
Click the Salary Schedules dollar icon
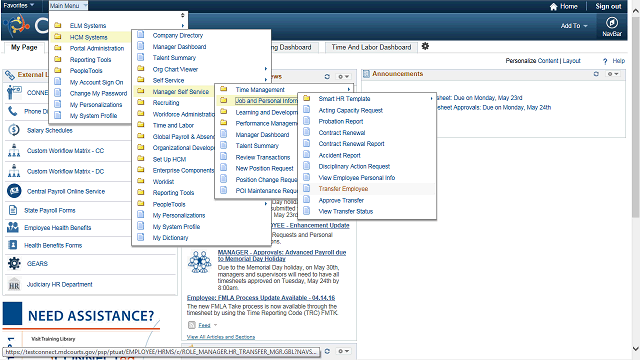14,130
